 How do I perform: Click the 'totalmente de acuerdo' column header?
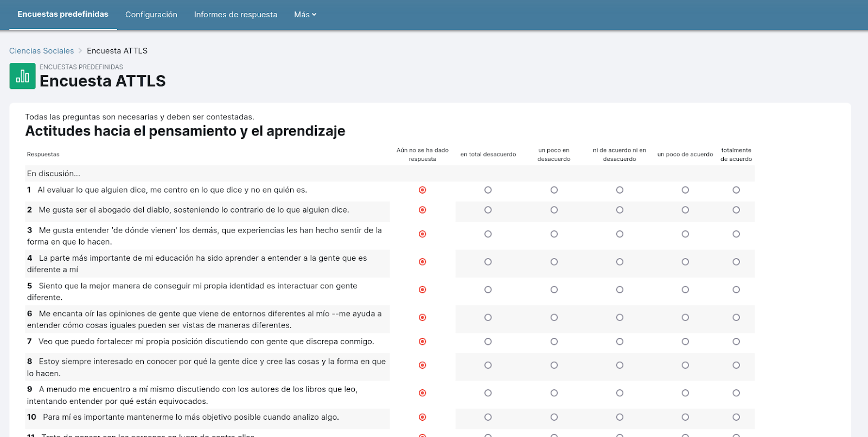(x=736, y=155)
